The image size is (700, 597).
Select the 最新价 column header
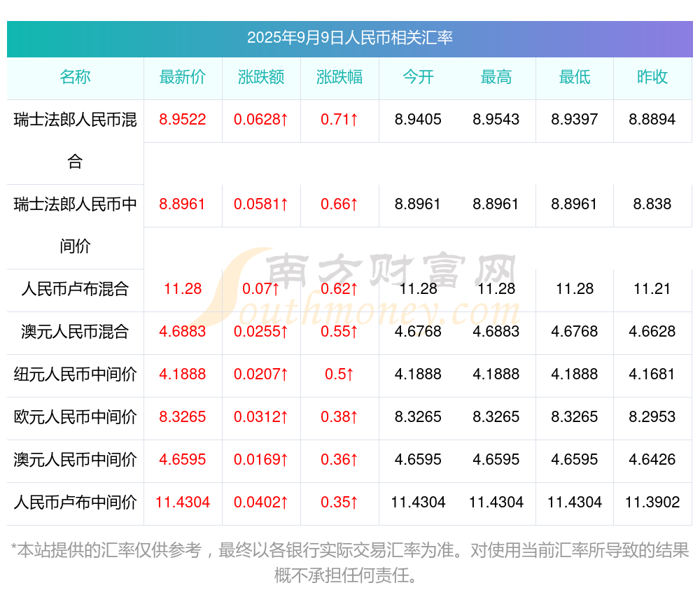[183, 77]
